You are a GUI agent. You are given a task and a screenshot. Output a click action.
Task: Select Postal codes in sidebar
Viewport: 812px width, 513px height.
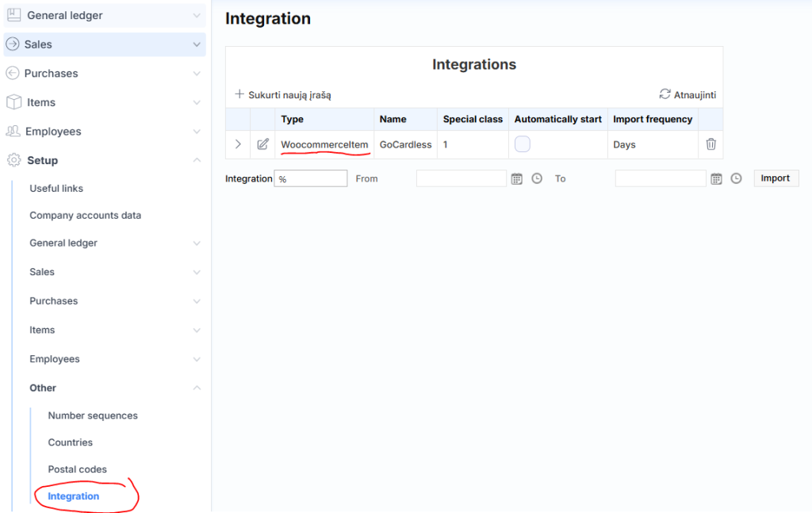point(77,469)
